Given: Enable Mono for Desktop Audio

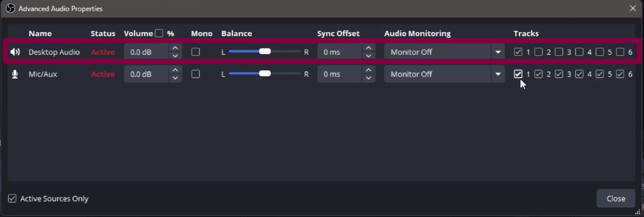Looking at the screenshot, I should click(x=196, y=52).
